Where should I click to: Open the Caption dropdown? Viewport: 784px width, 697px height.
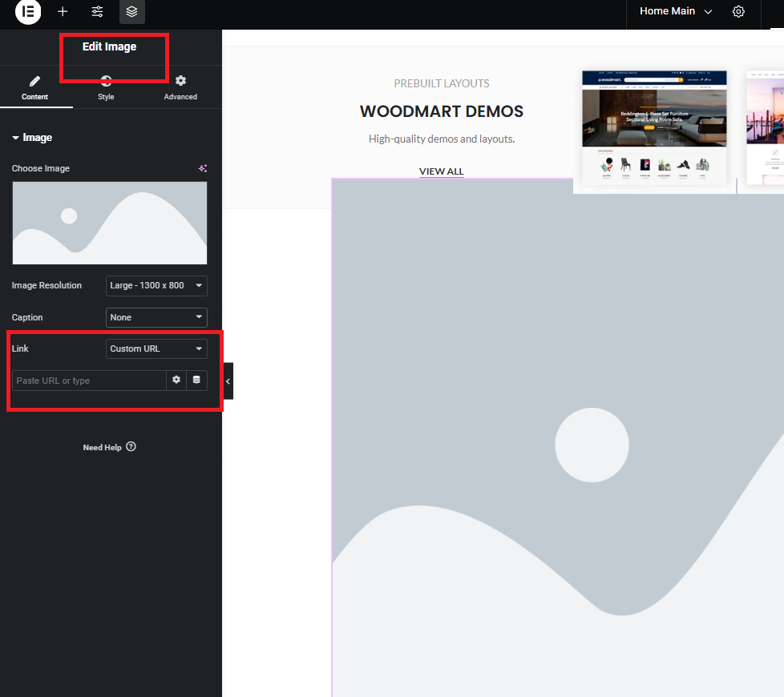[x=156, y=317]
